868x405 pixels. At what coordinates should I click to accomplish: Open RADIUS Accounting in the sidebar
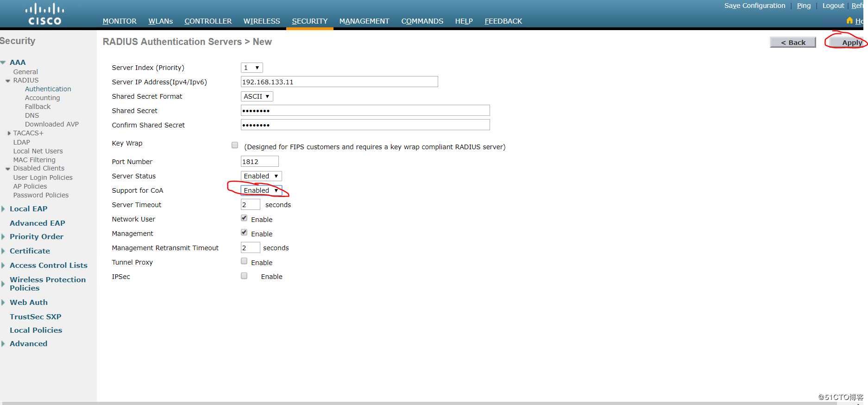pos(43,98)
